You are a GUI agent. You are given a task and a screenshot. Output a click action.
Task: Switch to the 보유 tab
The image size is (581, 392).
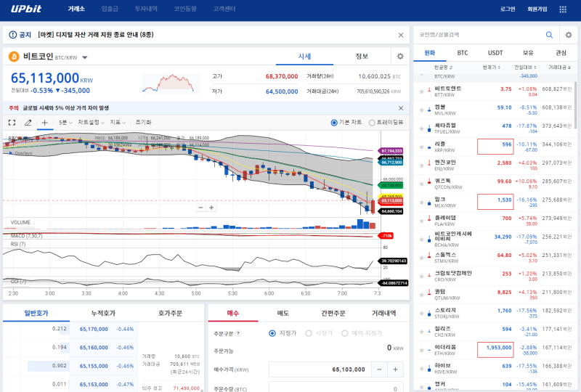coord(528,53)
